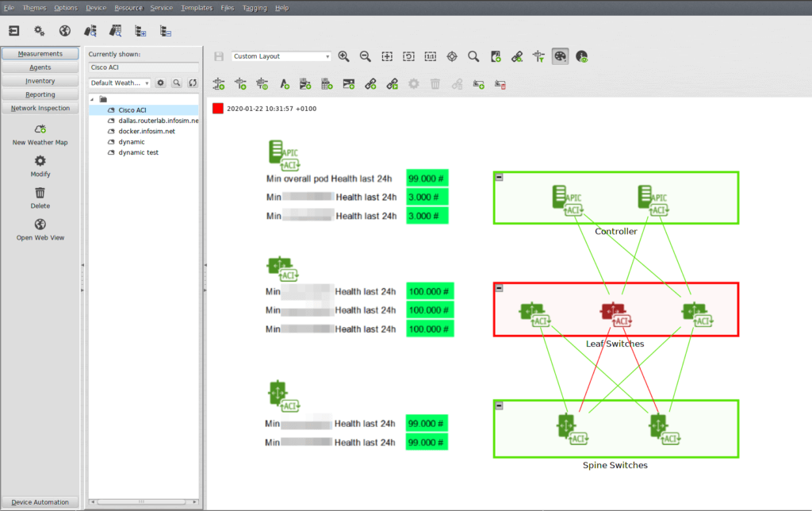The width and height of the screenshot is (812, 511).
Task: Toggle the color palette display mode
Action: (x=559, y=56)
